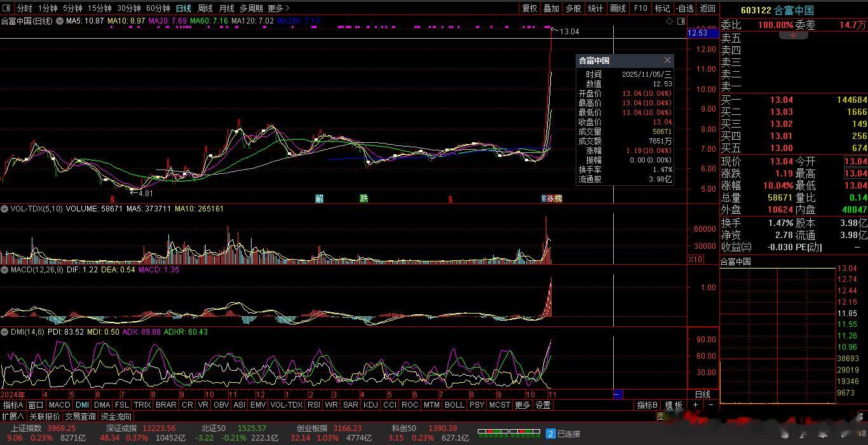This screenshot has height=445, width=868.
Task: Open 更多 indicators in bottom bar
Action: [x=522, y=404]
